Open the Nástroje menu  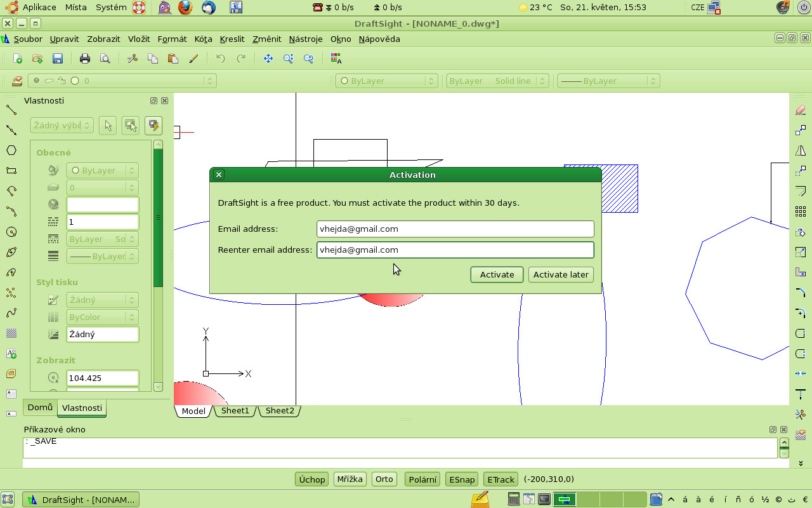pos(306,39)
